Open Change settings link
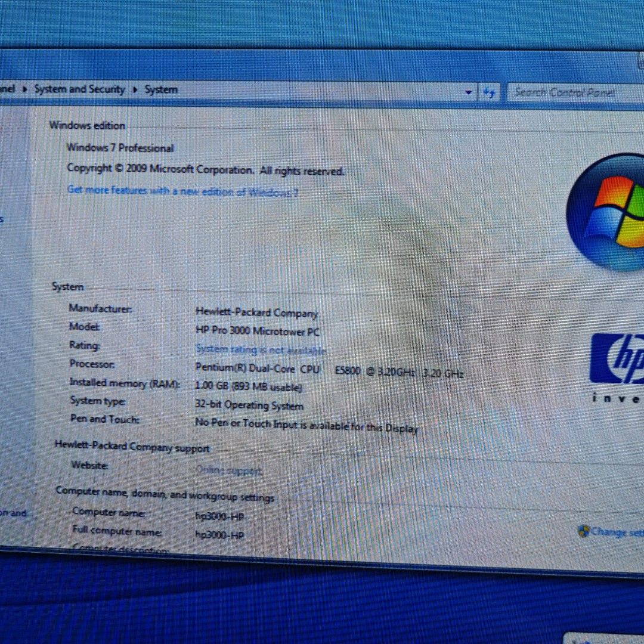This screenshot has height=644, width=644. [617, 532]
